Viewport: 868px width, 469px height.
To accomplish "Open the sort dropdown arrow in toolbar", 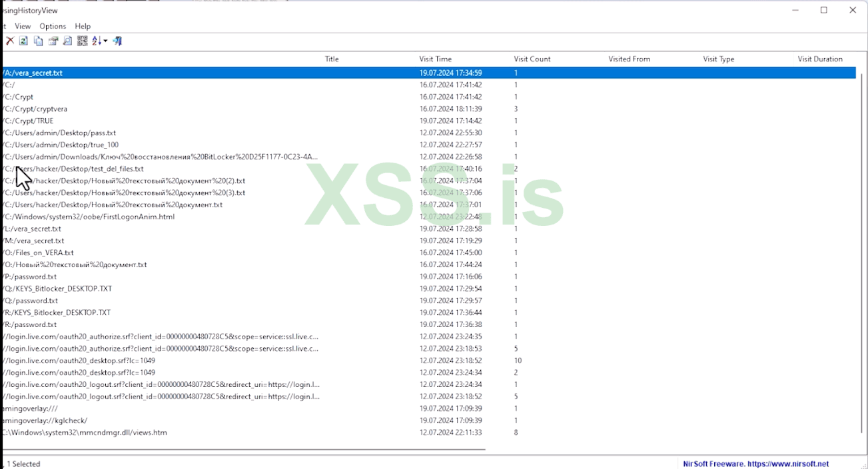I will pyautogui.click(x=105, y=41).
